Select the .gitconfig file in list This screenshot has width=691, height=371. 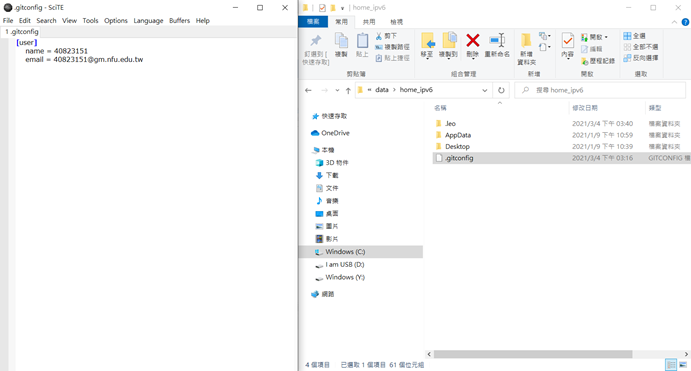459,158
